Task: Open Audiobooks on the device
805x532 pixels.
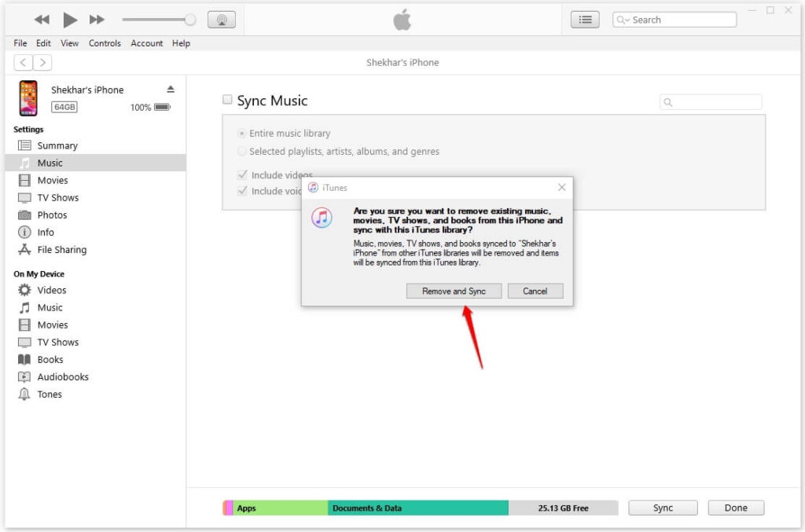Action: 95,377
